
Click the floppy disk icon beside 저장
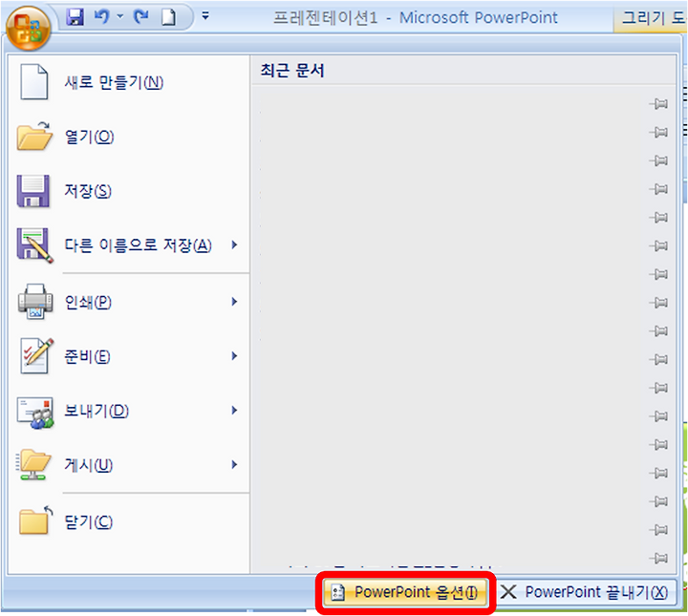click(33, 191)
